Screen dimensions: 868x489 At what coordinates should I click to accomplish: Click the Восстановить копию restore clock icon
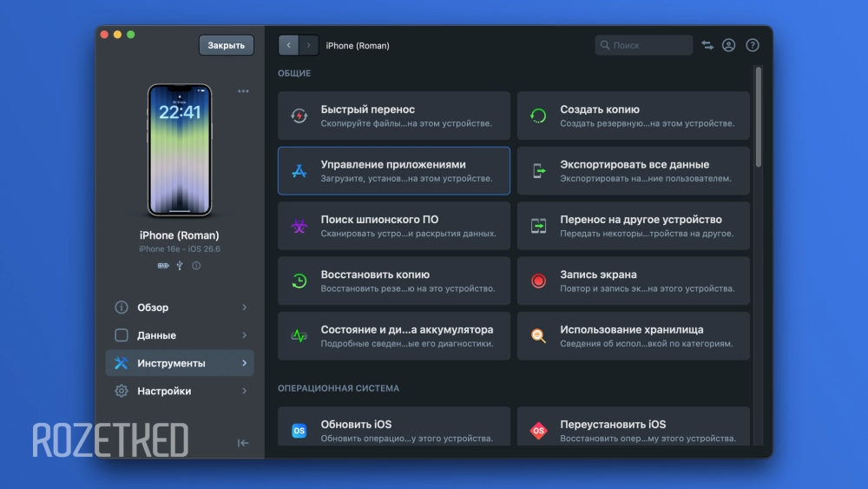pyautogui.click(x=299, y=281)
